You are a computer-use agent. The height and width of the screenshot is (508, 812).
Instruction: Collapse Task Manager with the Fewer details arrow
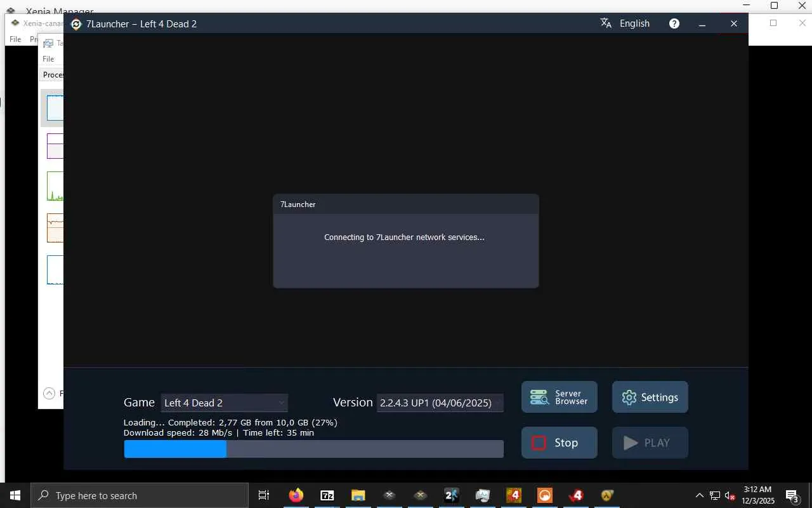pos(49,393)
